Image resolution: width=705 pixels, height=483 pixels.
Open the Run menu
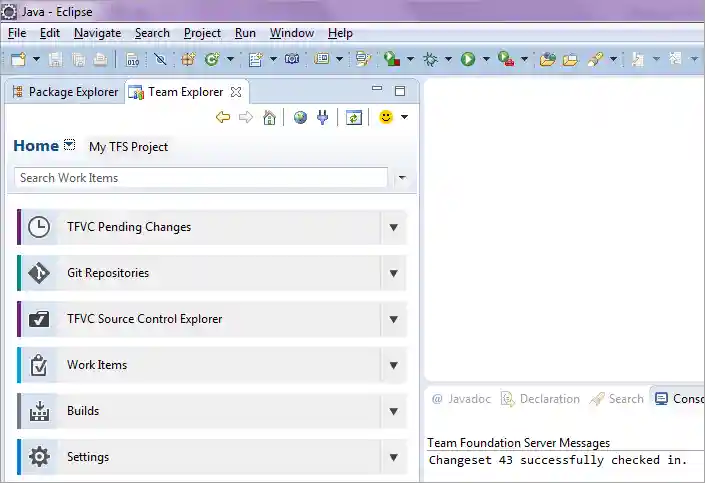click(245, 33)
